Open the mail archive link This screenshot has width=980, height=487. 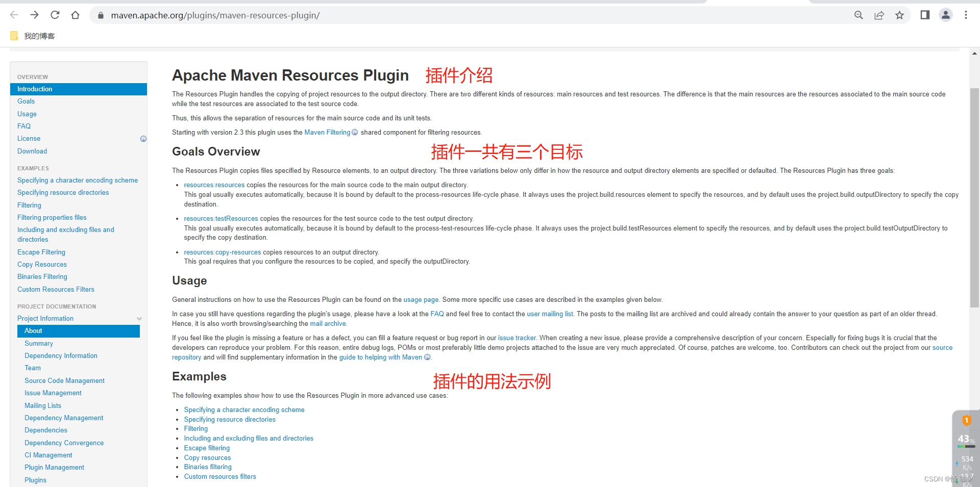click(328, 324)
